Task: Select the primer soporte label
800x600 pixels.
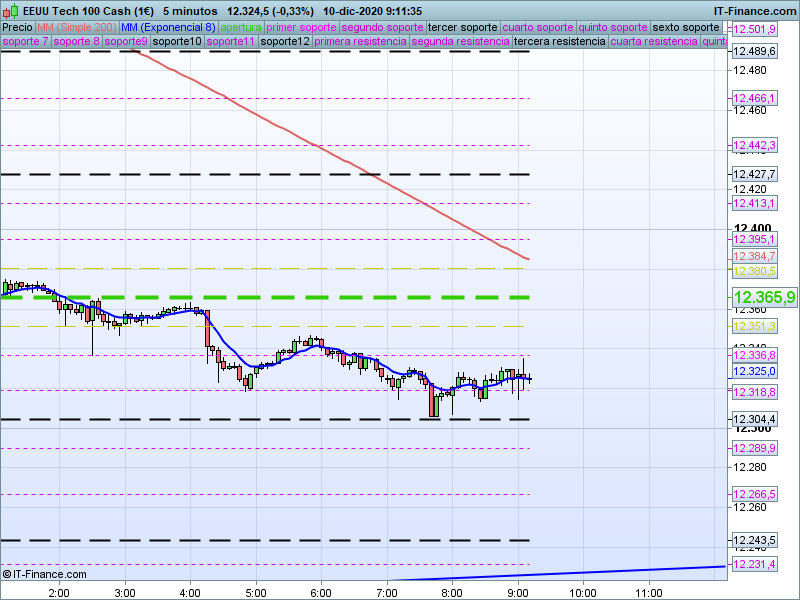Action: [x=301, y=27]
